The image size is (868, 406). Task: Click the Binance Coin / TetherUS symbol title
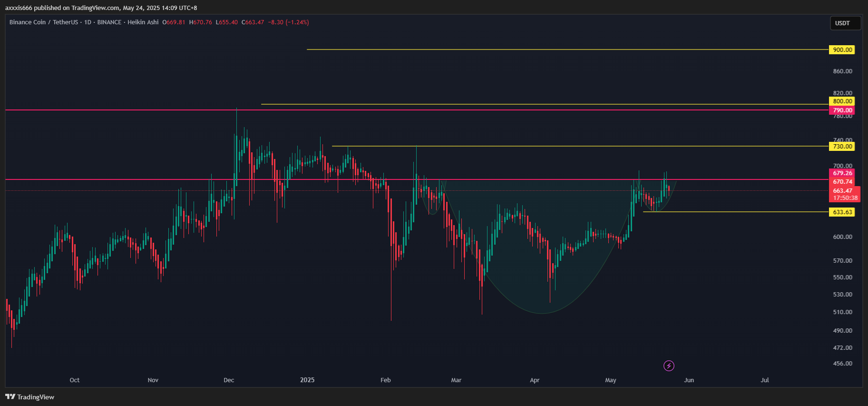[x=43, y=22]
